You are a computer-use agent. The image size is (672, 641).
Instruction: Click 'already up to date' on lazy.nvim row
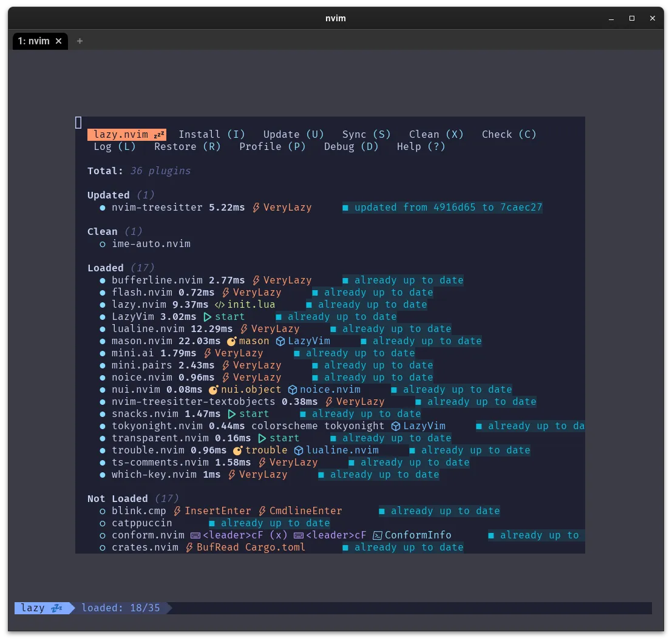click(x=367, y=305)
